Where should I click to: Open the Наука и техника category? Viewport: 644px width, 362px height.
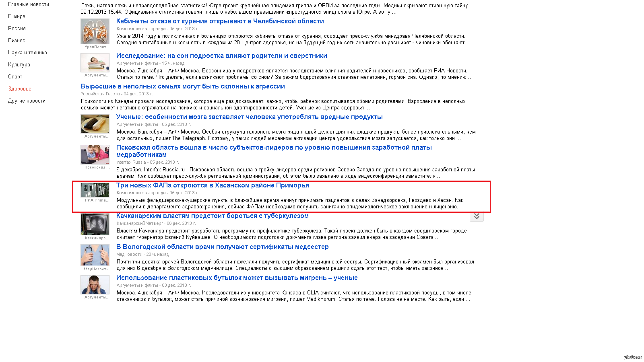27,53
